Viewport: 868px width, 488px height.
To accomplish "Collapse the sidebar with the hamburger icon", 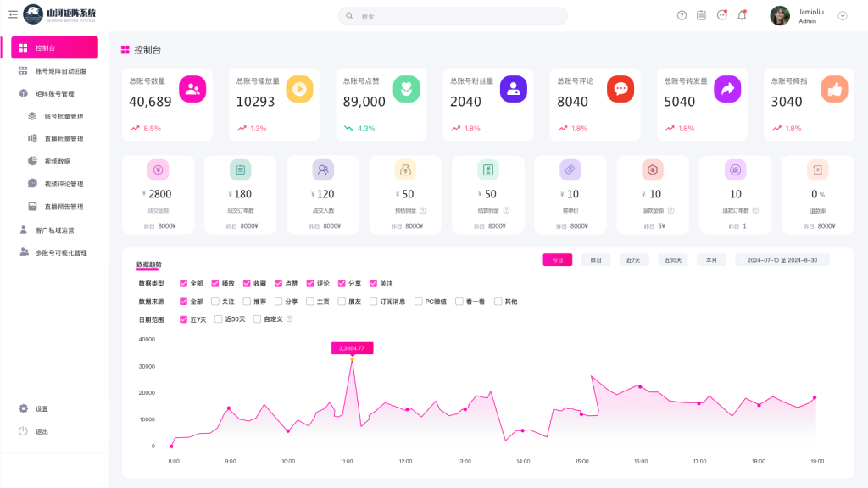I will [x=14, y=15].
